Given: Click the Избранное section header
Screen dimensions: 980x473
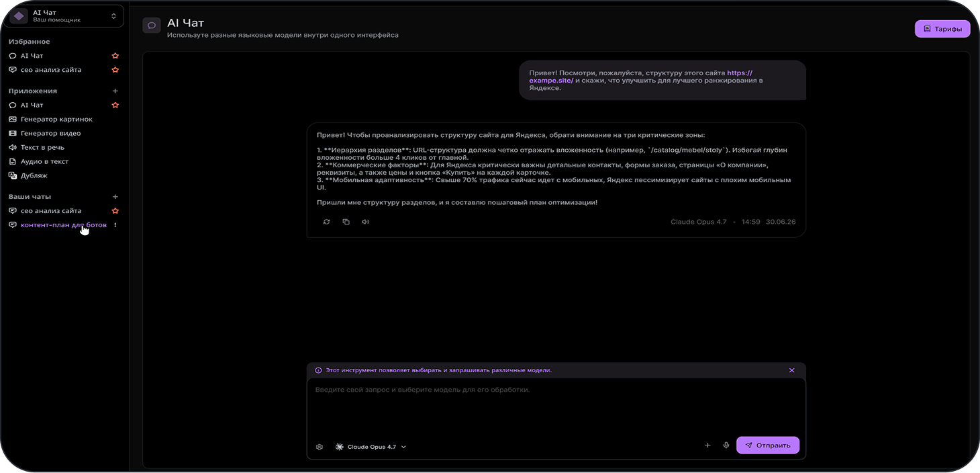Looking at the screenshot, I should tap(29, 42).
